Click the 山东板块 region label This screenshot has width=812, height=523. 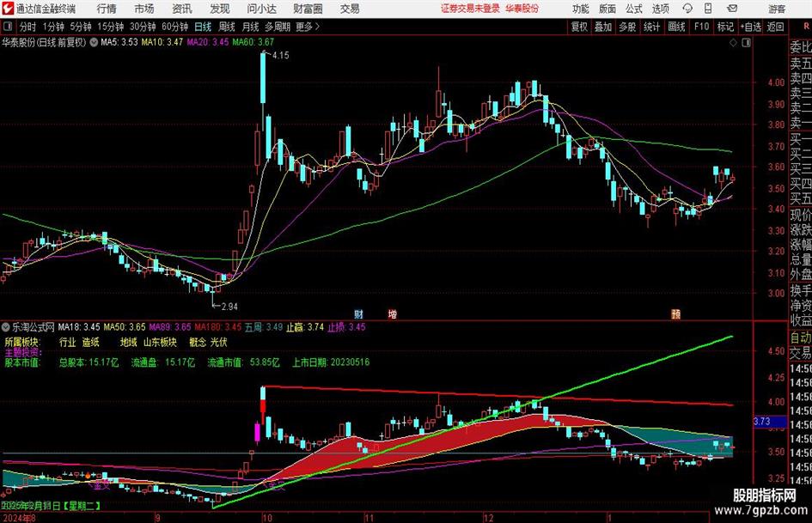(160, 343)
